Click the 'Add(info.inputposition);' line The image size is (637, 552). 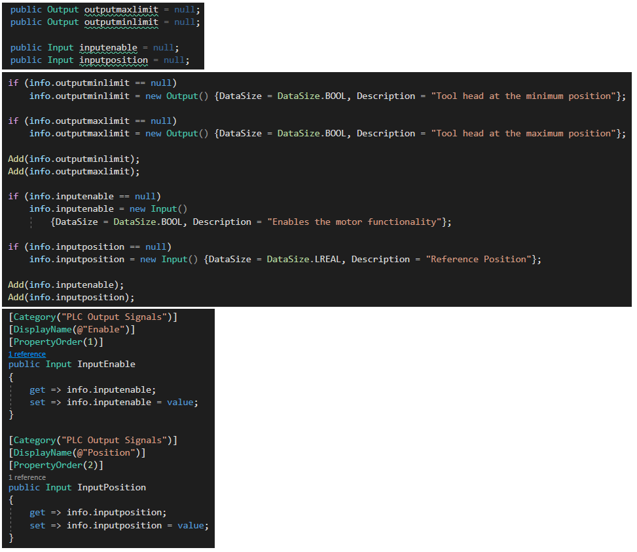click(x=71, y=297)
